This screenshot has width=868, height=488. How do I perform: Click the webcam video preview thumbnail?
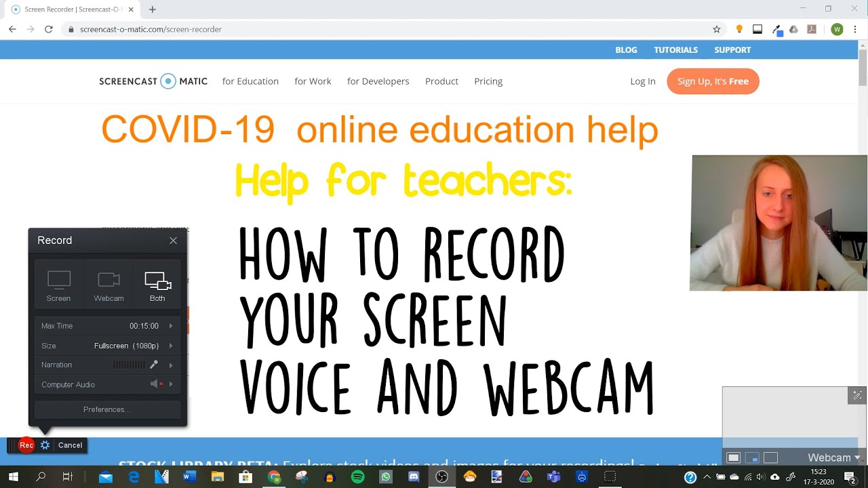(778, 223)
